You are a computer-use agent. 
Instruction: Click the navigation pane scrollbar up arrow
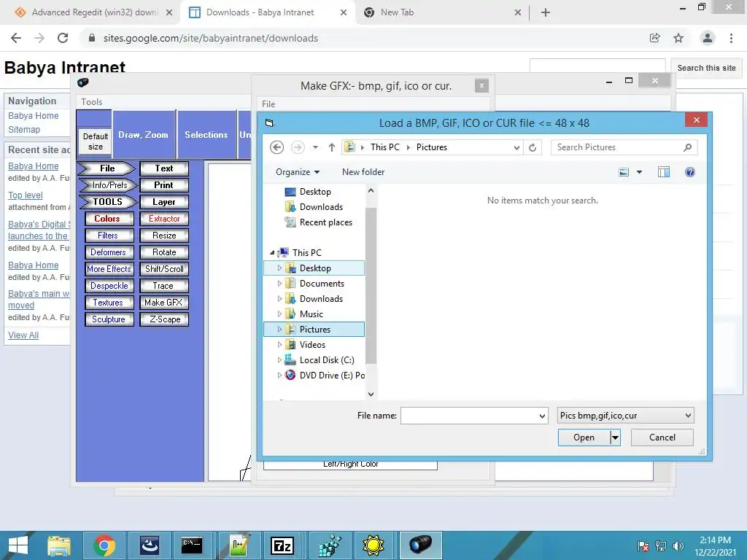pos(371,190)
